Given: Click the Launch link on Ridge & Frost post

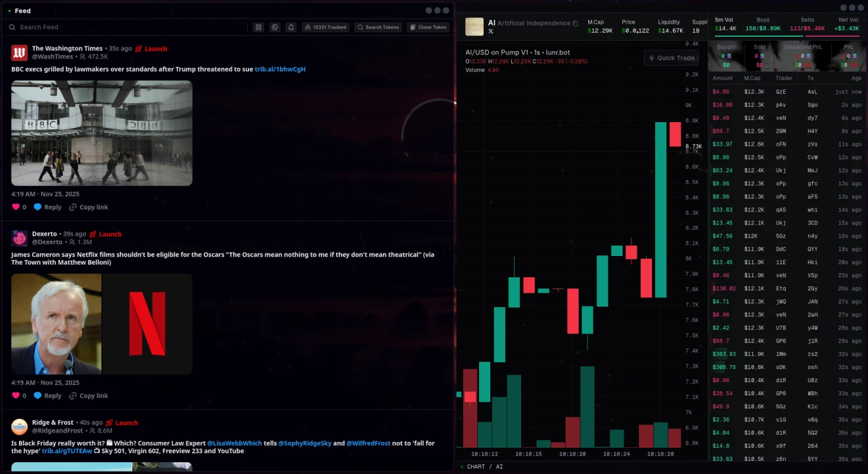Looking at the screenshot, I should pyautogui.click(x=122, y=423).
